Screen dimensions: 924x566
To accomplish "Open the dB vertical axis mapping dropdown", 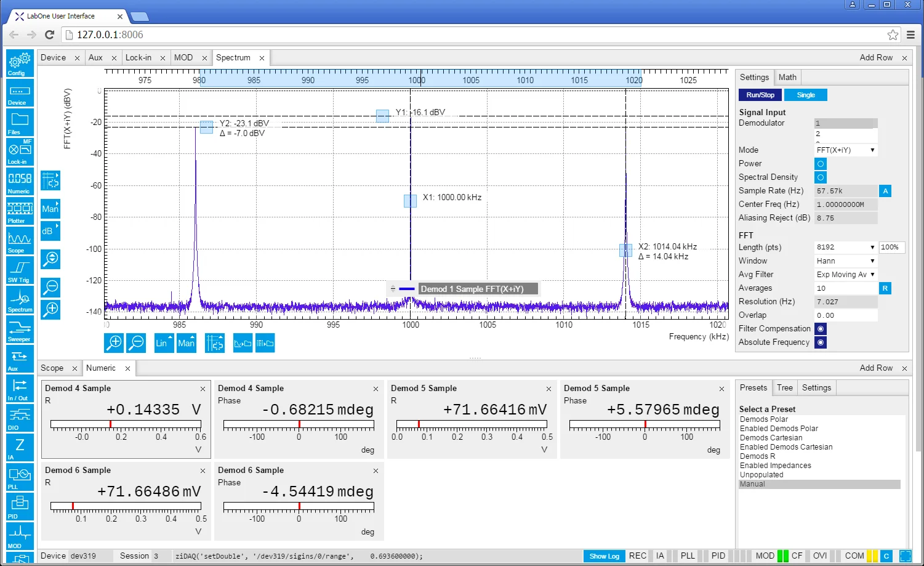I will click(50, 231).
